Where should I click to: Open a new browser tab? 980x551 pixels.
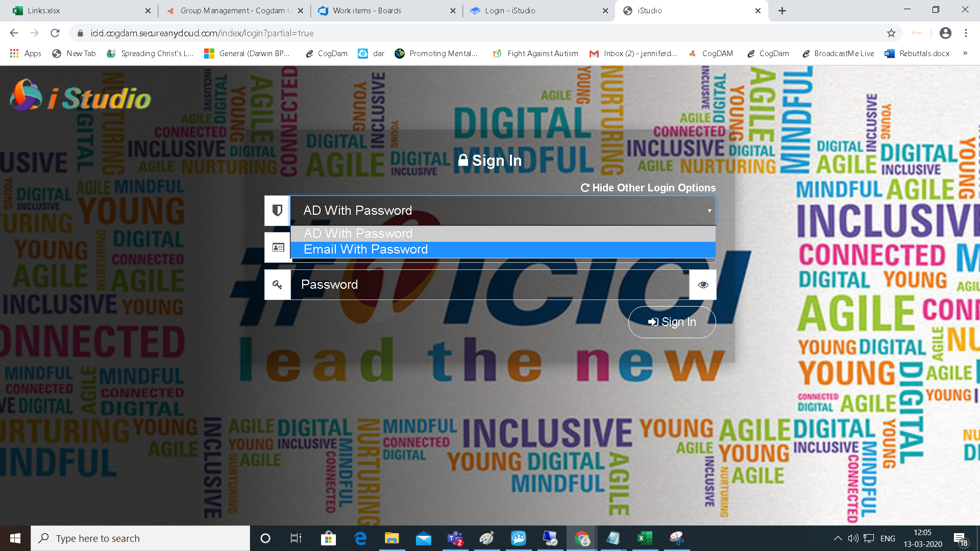click(x=782, y=11)
